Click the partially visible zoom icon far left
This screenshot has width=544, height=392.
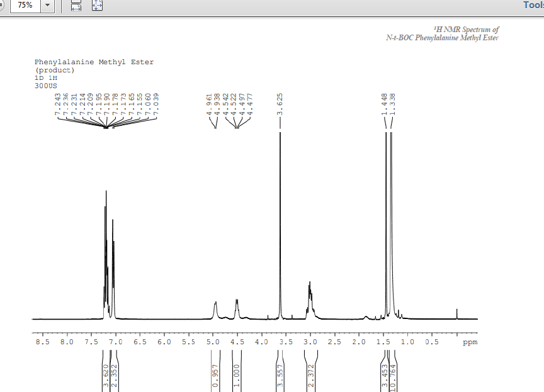[x=2, y=5]
